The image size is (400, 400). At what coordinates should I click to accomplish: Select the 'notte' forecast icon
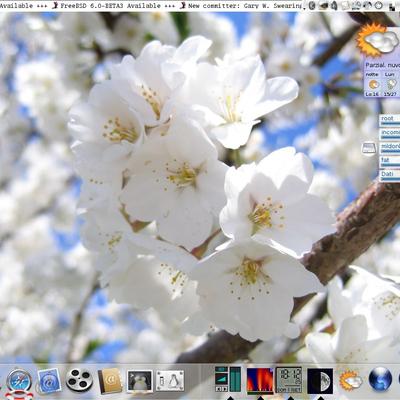373,84
